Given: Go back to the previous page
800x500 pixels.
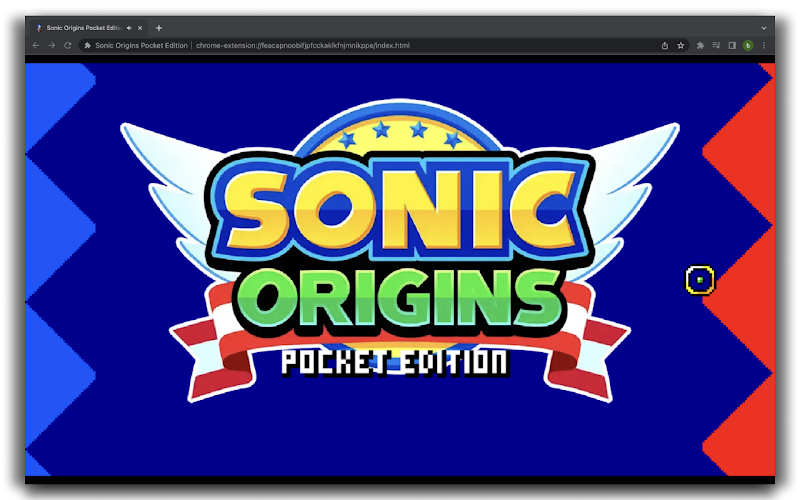Looking at the screenshot, I should [36, 45].
